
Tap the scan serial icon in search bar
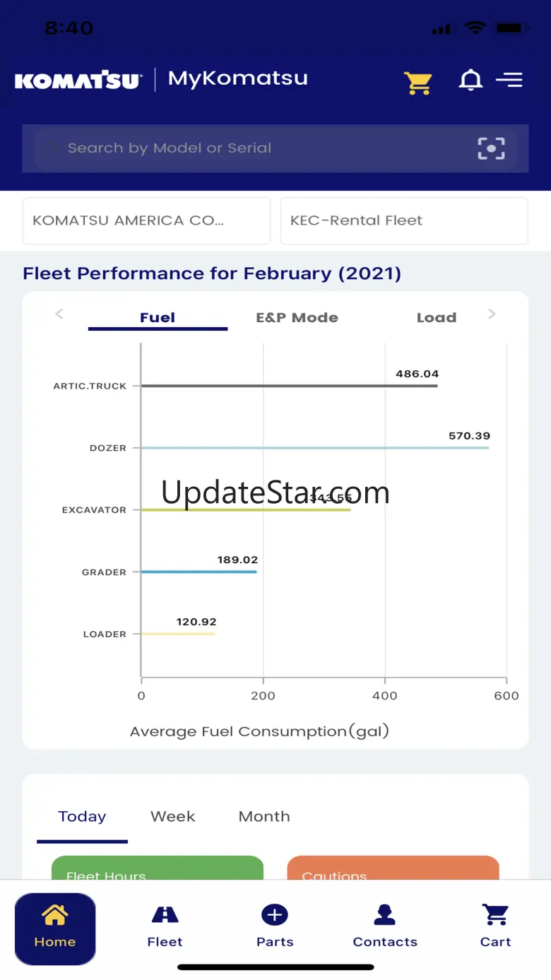(x=491, y=148)
